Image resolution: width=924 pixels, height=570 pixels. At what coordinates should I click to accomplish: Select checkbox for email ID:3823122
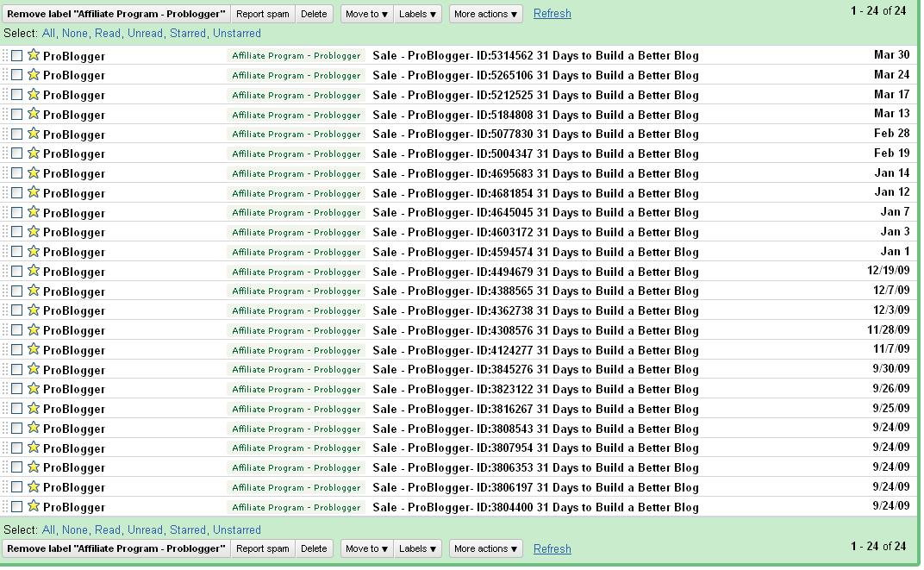(16, 389)
